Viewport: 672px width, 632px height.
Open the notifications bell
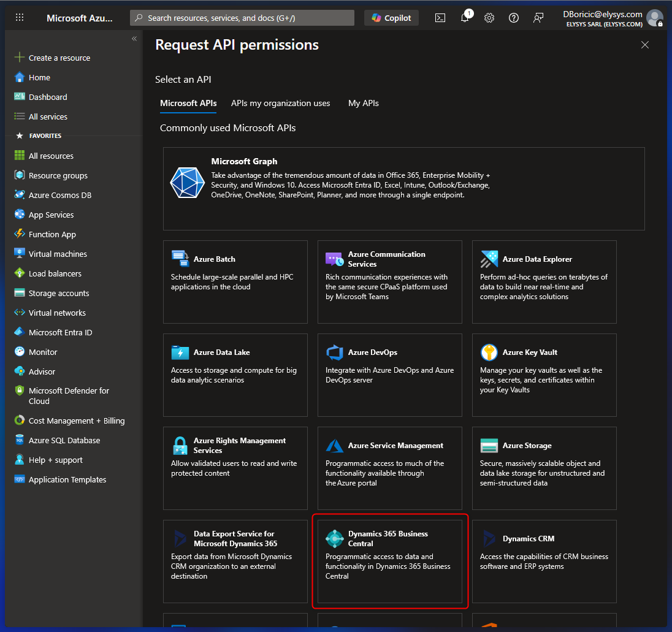pyautogui.click(x=465, y=18)
